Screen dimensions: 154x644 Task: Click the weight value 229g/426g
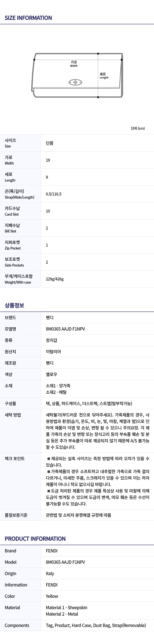55,279
